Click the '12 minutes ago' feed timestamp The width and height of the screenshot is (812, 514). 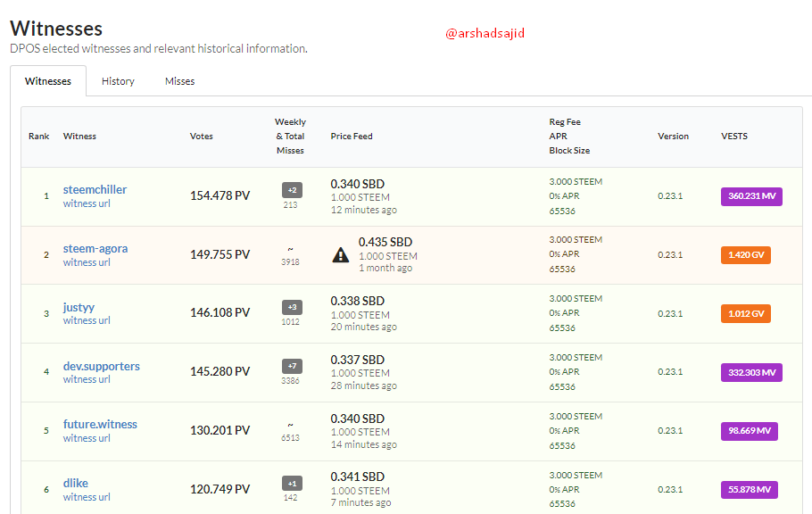point(363,211)
